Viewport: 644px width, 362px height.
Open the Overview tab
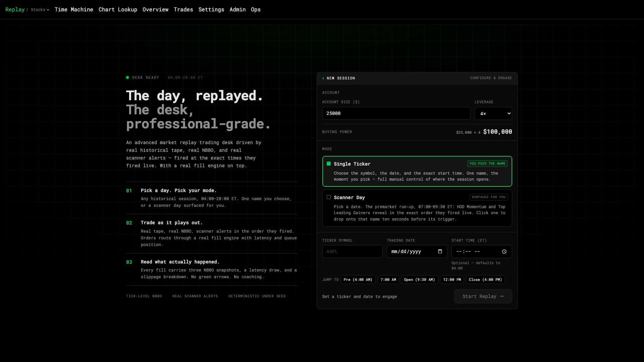(x=155, y=9)
